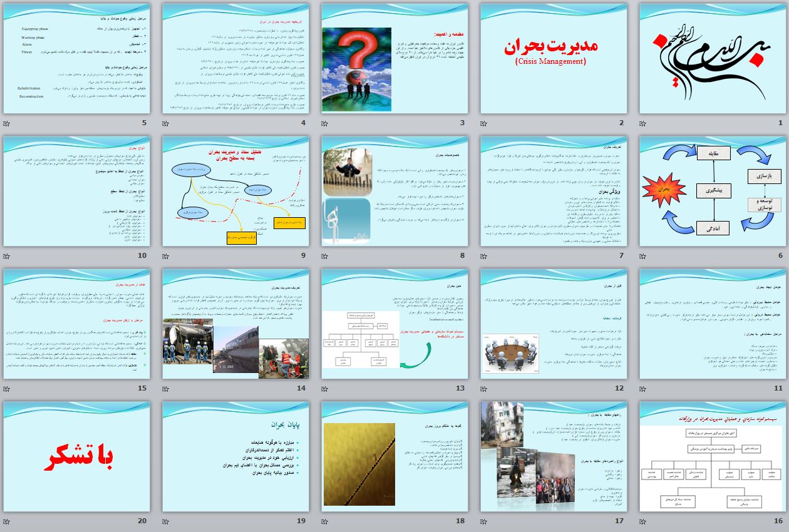The height and width of the screenshot is (532, 789).
Task: Click the transition star icon under slide 9
Action: click(x=165, y=256)
